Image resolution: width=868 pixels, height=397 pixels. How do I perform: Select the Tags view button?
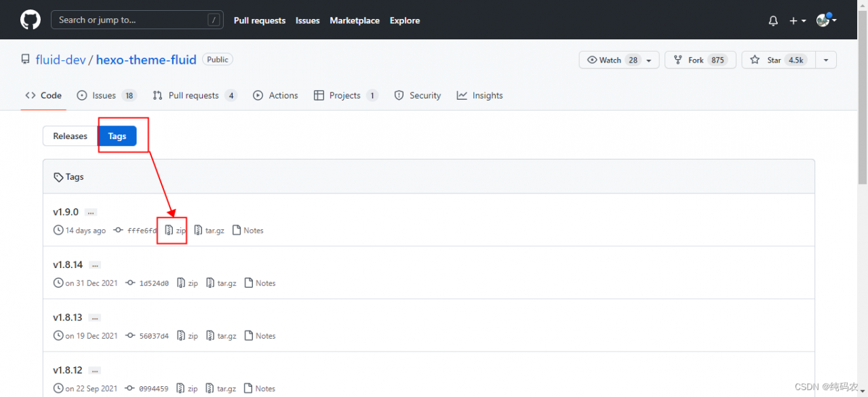pos(117,136)
